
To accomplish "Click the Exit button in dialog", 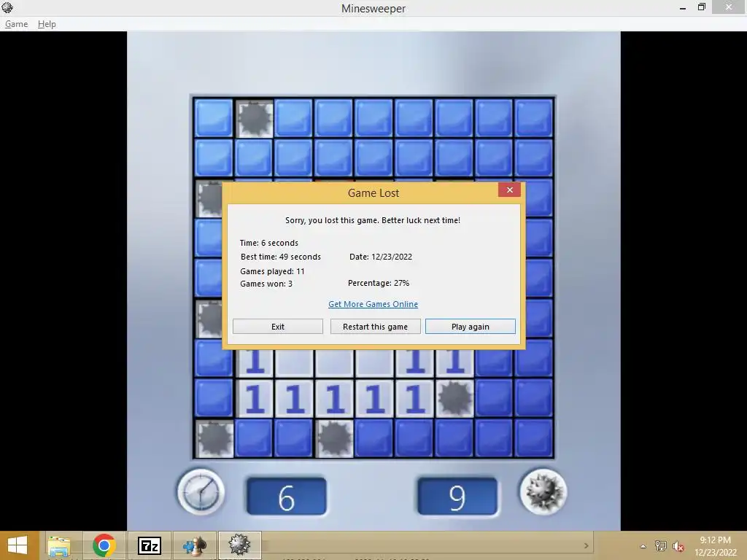I will pos(278,327).
